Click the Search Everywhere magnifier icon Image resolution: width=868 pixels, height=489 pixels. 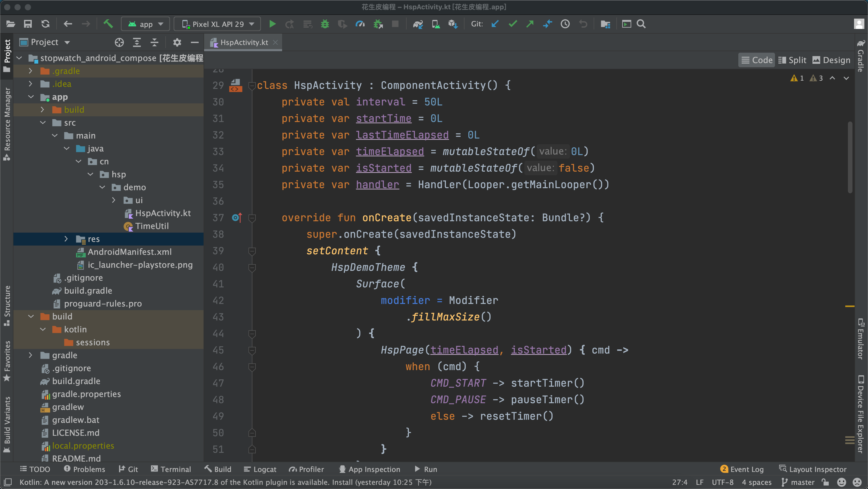tap(641, 24)
